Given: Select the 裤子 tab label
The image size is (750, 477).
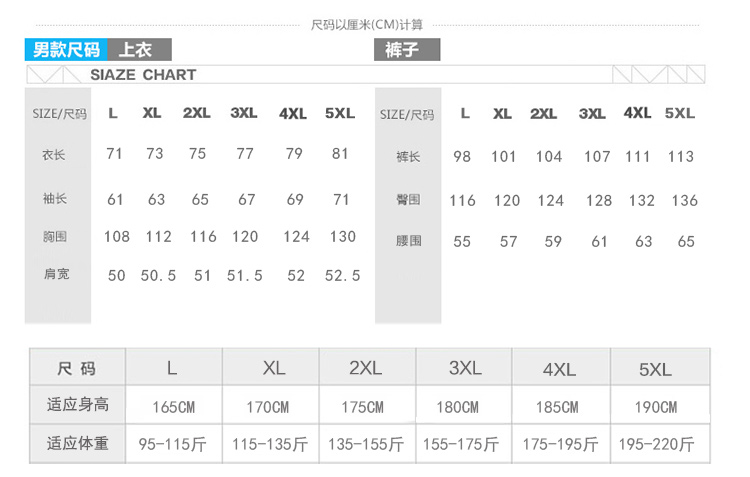Looking at the screenshot, I should click(407, 49).
